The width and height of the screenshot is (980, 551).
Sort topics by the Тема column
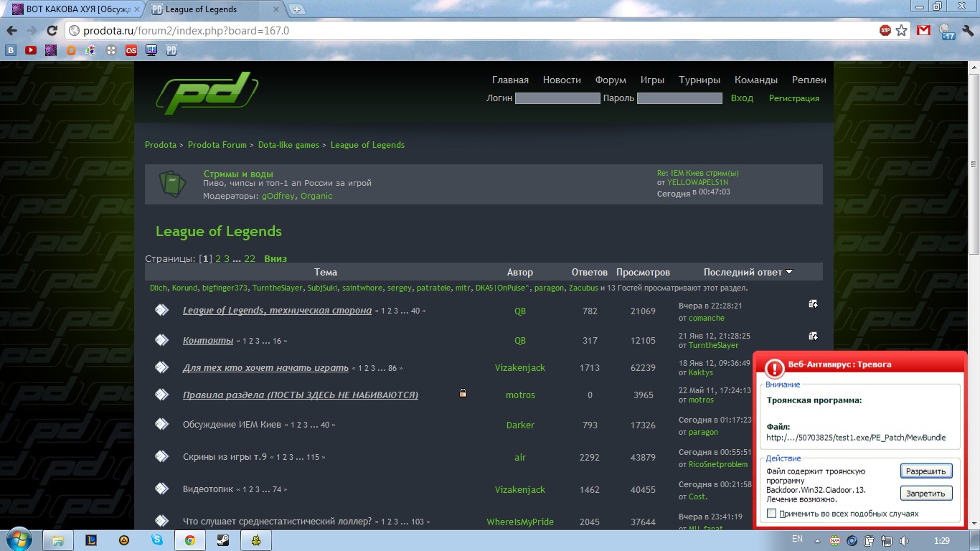(x=326, y=272)
